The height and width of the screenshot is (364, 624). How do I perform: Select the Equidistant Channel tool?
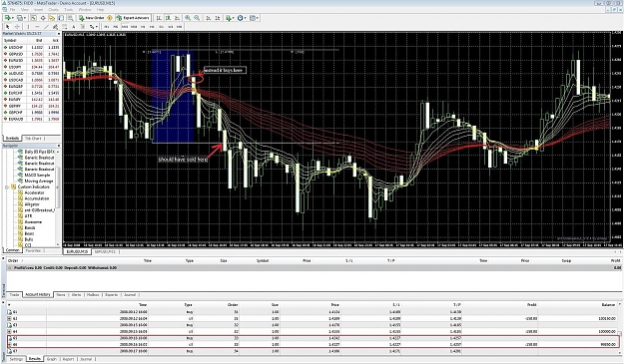click(x=55, y=27)
